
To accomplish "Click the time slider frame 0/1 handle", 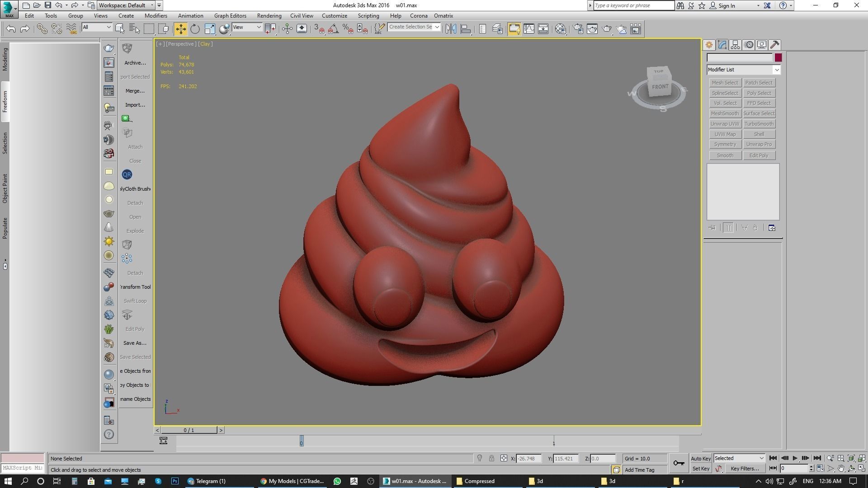I will click(189, 430).
